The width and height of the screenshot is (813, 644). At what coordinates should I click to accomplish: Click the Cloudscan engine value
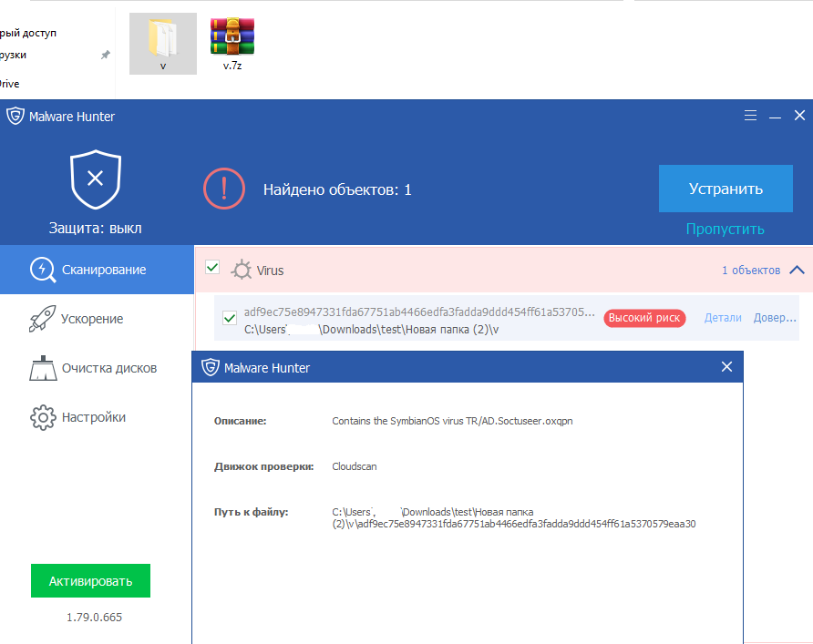[355, 466]
